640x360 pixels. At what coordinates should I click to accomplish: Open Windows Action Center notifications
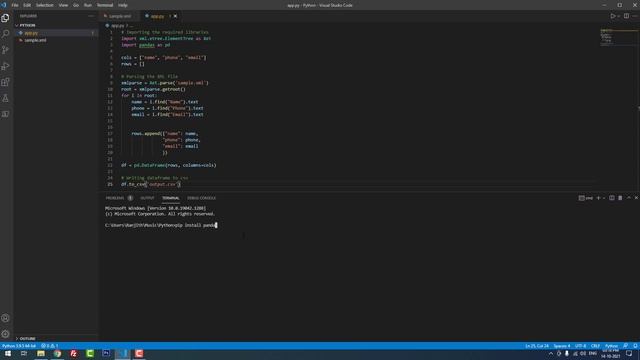tap(629, 353)
